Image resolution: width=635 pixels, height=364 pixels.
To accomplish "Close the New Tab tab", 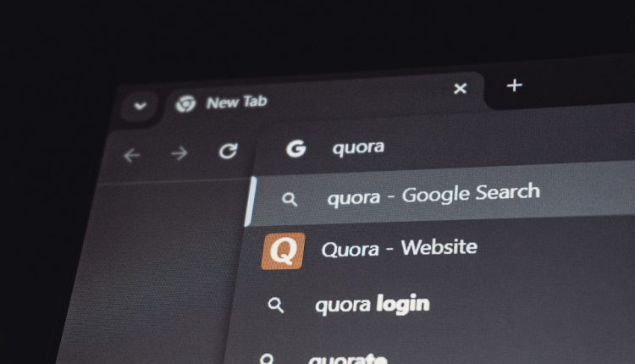I will tap(460, 88).
